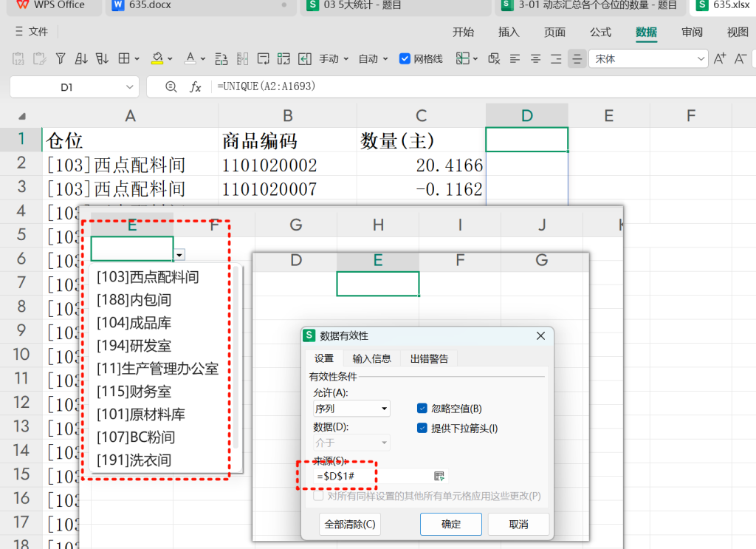Click 取消 button in 数据有效性 dialog
Image resolution: width=756 pixels, height=549 pixels.
[x=519, y=525]
